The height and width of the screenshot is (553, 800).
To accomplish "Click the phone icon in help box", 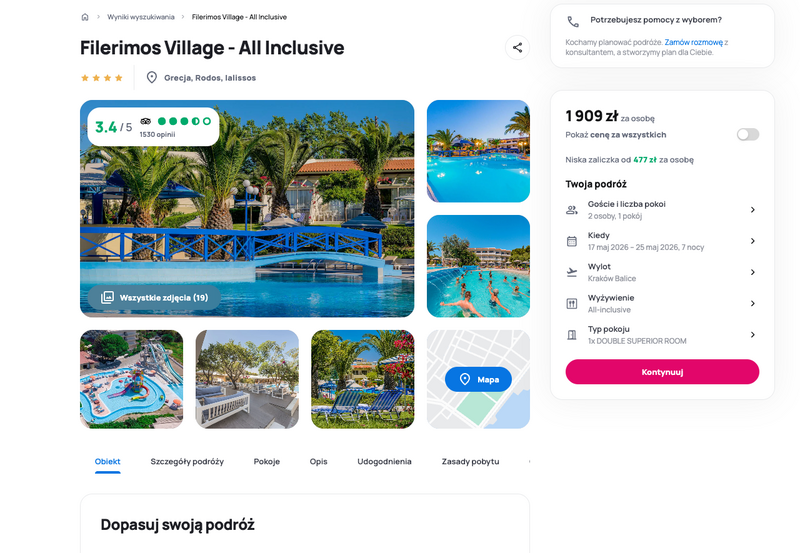I will (x=573, y=21).
